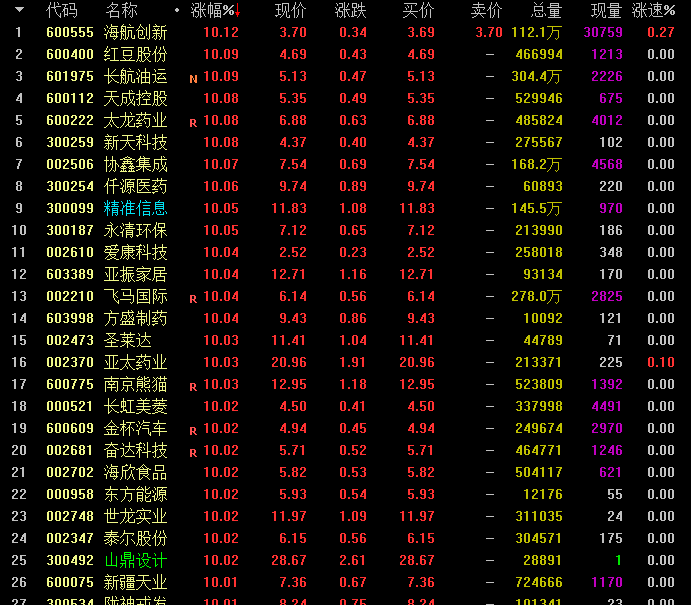
Task: Click the N marker on 长航油运 row
Action: pyautogui.click(x=193, y=79)
